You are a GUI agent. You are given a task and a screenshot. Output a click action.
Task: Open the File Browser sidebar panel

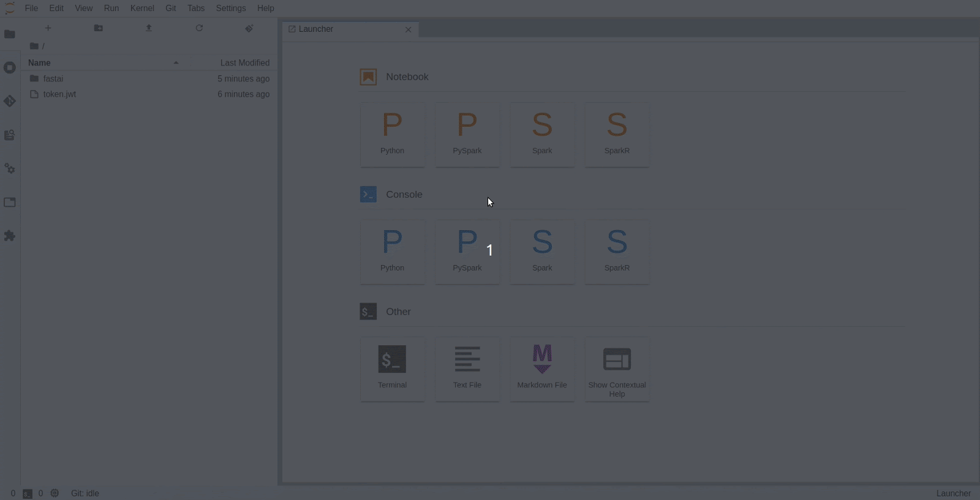pos(10,34)
